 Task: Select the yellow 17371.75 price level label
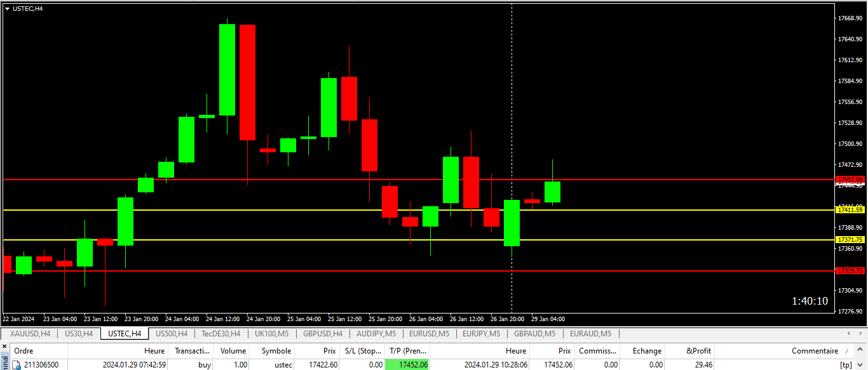[x=850, y=240]
